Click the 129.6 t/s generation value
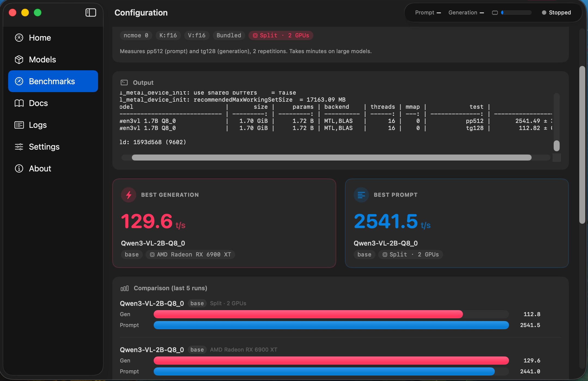Image resolution: width=588 pixels, height=381 pixels. click(x=153, y=221)
